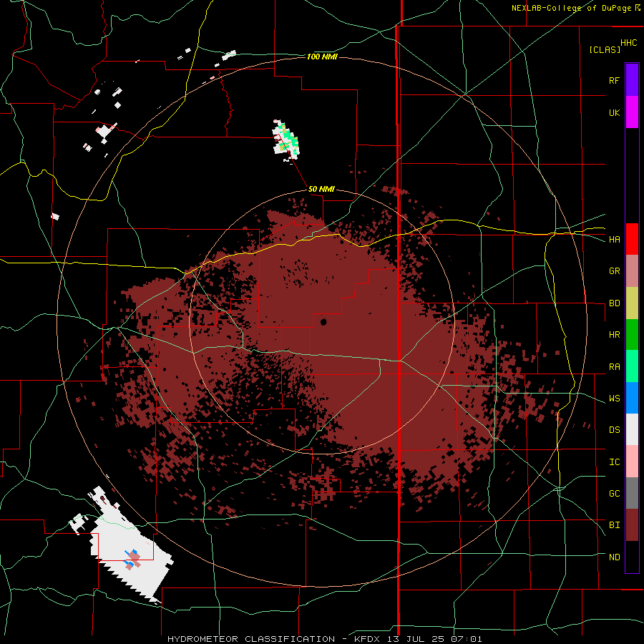Click the HHC product label

click(629, 43)
